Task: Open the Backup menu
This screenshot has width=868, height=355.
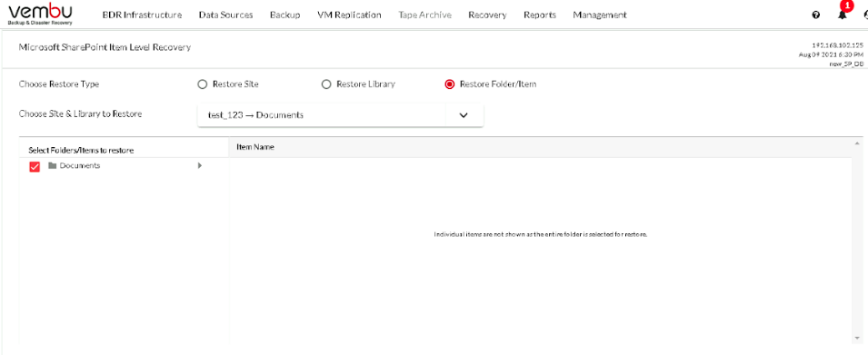Action: point(285,15)
